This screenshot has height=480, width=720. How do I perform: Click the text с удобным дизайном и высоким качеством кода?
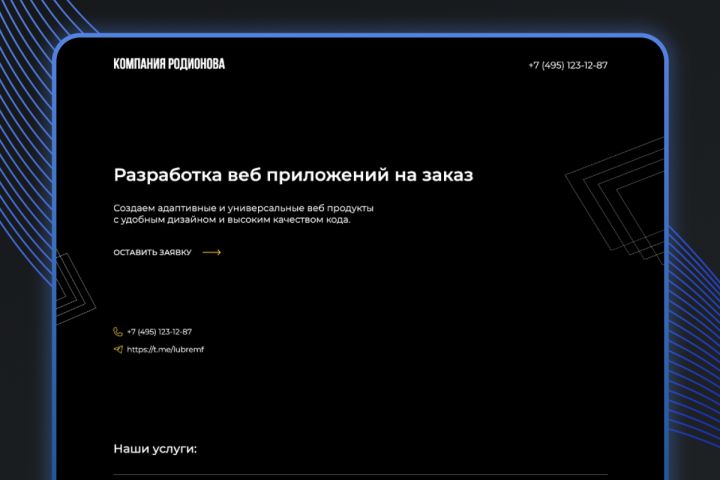coord(232,220)
